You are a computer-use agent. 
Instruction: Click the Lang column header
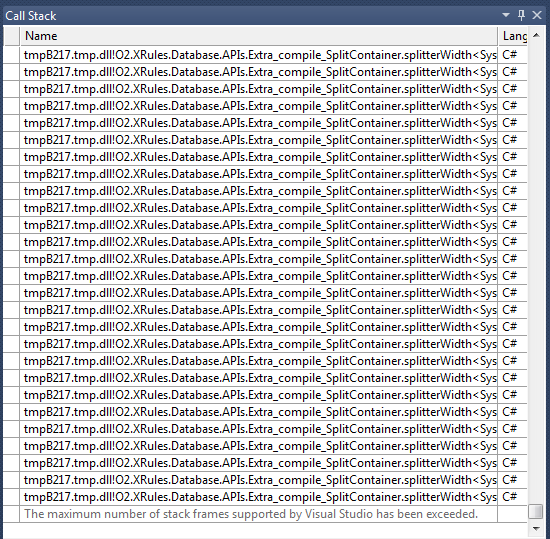513,36
